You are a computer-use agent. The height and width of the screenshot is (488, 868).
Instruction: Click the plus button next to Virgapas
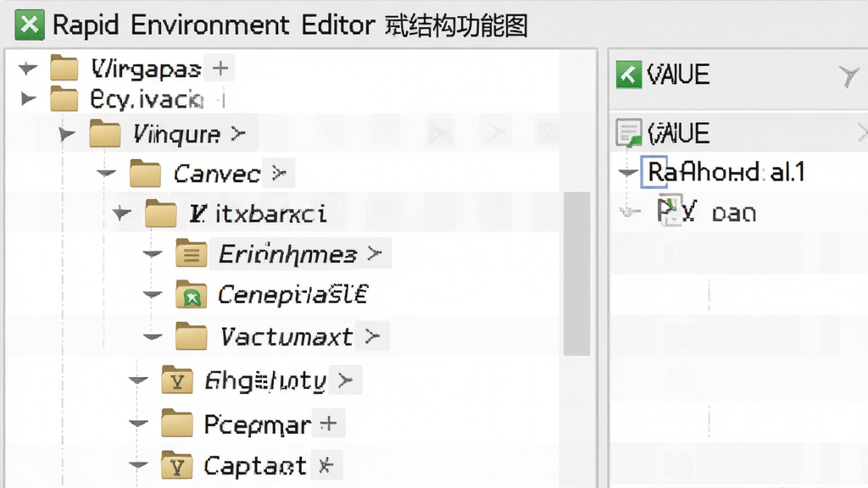click(x=220, y=68)
